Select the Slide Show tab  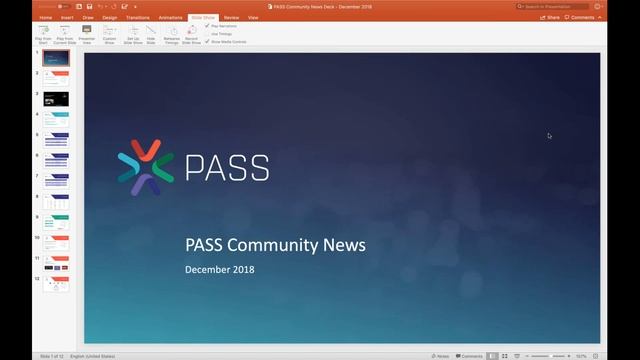point(203,18)
